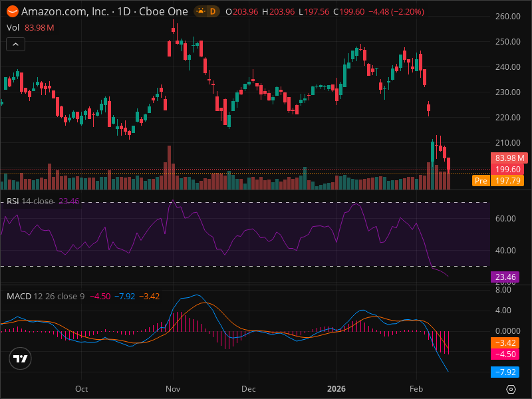This screenshot has width=532, height=399.
Task: Open chart settings gear icon
Action: coord(511,389)
